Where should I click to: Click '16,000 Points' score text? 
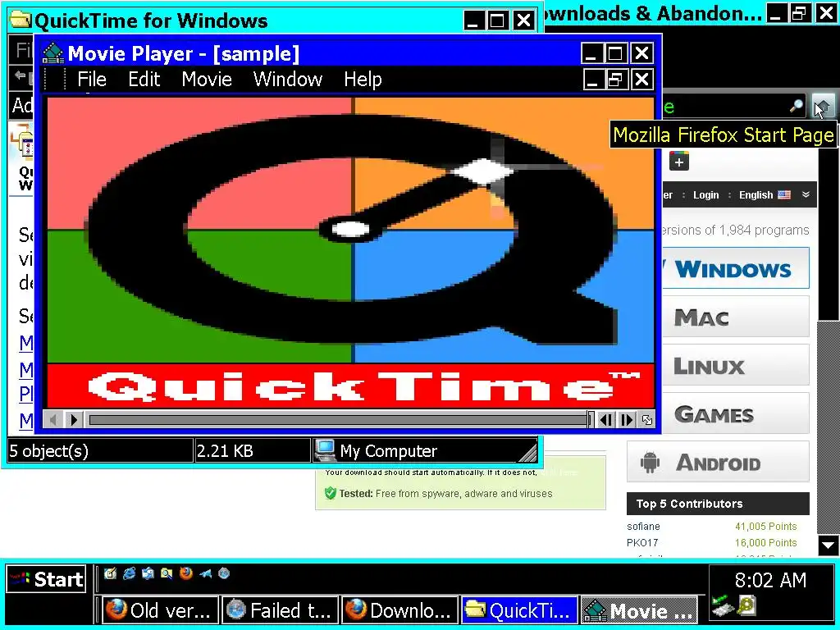765,543
